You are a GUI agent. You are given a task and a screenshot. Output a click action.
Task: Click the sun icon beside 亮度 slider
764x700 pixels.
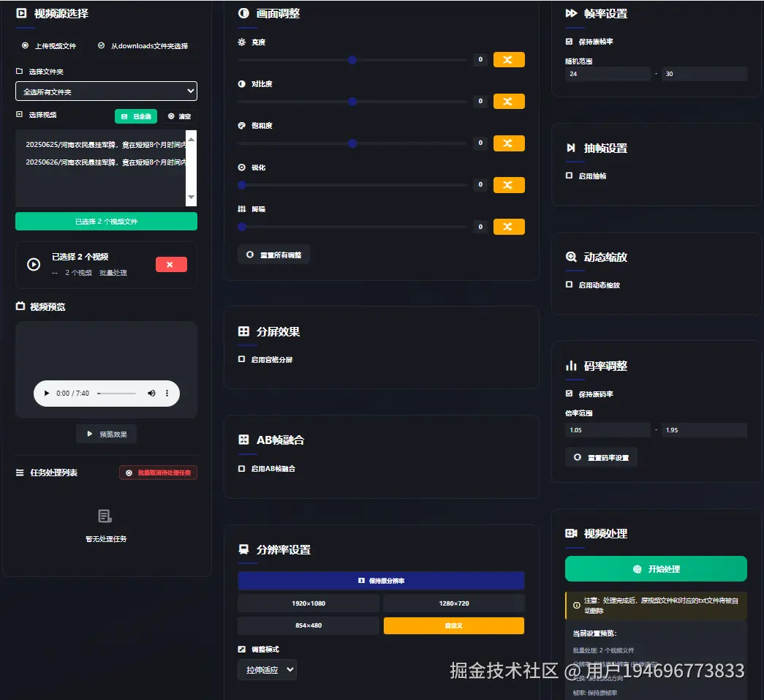(241, 42)
